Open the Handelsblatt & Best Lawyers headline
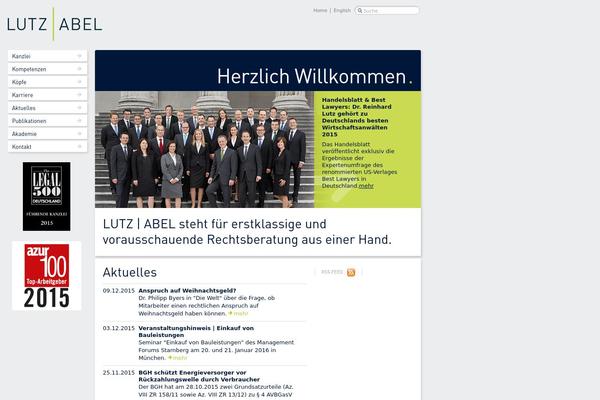Image resolution: width=600 pixels, height=400 pixels. (x=357, y=117)
